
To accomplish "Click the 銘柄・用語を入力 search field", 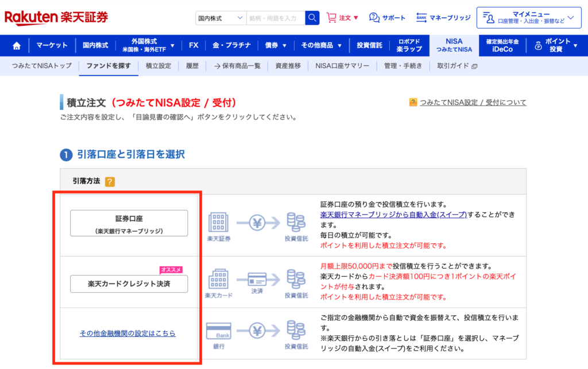I will (276, 18).
